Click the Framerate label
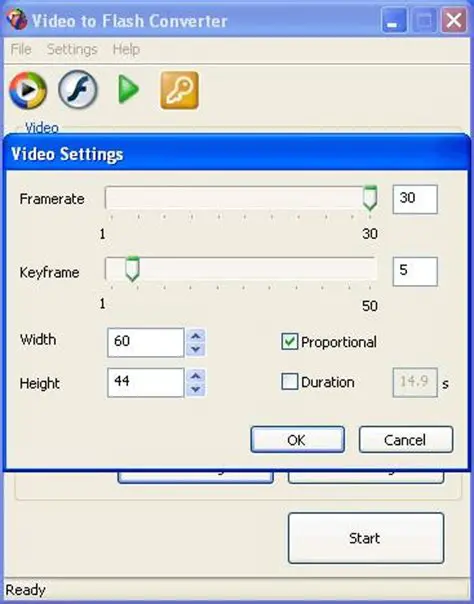The width and height of the screenshot is (474, 604). pyautogui.click(x=52, y=199)
